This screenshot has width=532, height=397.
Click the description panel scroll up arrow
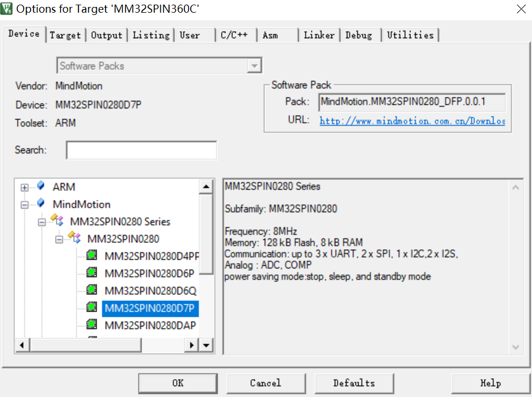pos(516,188)
